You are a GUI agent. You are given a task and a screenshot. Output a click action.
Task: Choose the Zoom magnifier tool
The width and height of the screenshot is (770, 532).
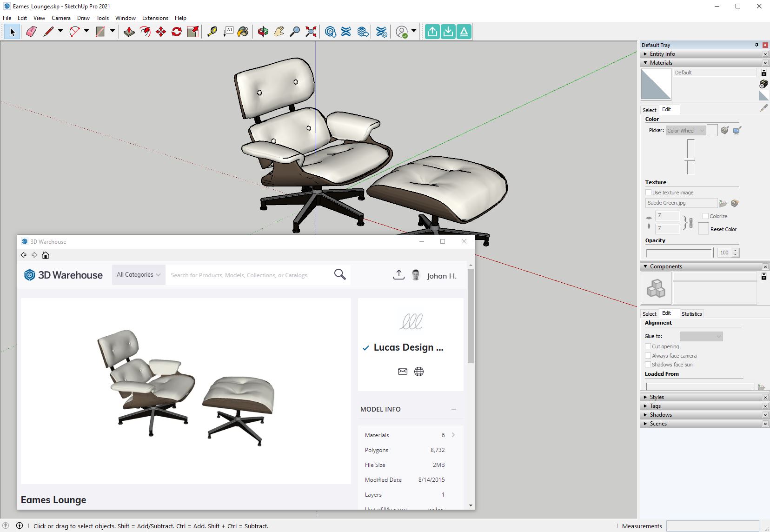[x=295, y=32]
